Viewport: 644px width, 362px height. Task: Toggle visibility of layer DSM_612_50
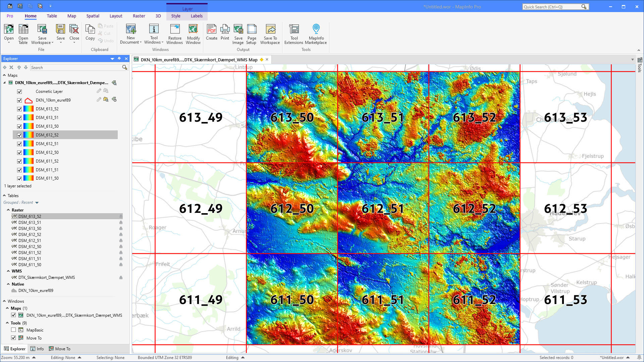coord(19,153)
